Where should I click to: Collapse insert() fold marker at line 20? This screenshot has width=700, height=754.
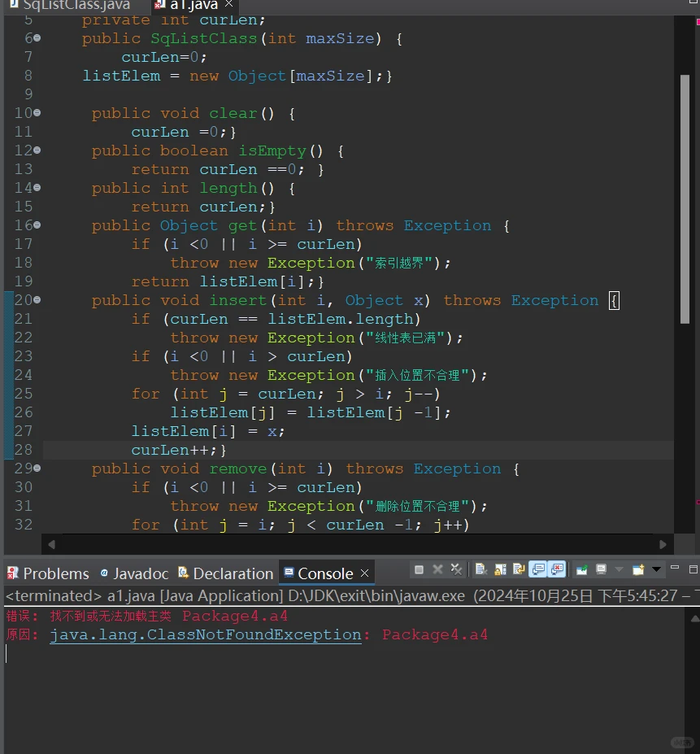(37, 300)
